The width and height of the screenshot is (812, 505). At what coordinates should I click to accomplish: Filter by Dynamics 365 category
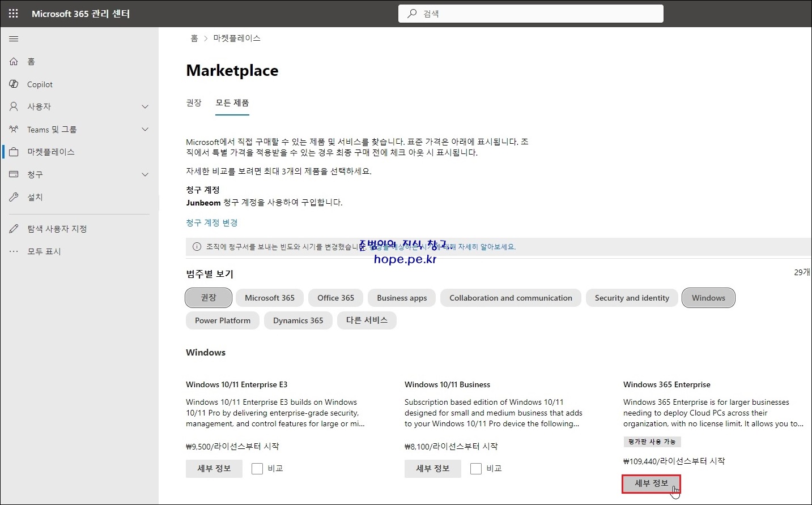pyautogui.click(x=298, y=320)
